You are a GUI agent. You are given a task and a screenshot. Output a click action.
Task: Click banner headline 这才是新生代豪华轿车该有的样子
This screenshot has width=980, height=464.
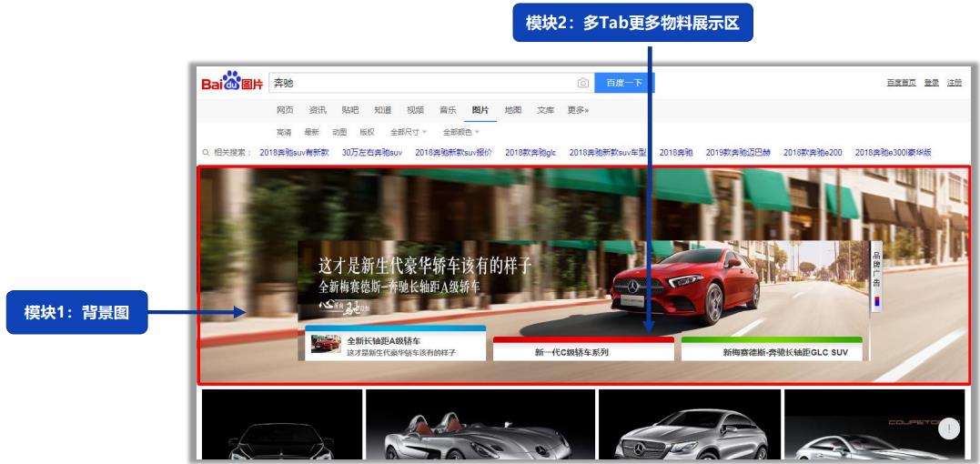pos(424,266)
